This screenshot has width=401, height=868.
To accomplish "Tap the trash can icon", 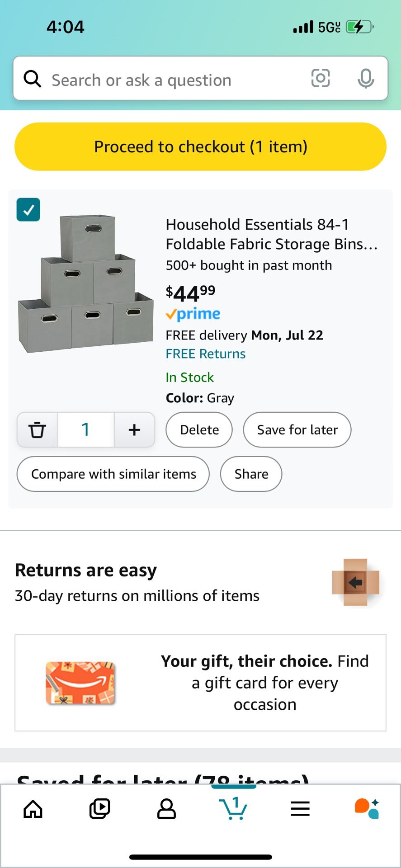I will coord(38,429).
